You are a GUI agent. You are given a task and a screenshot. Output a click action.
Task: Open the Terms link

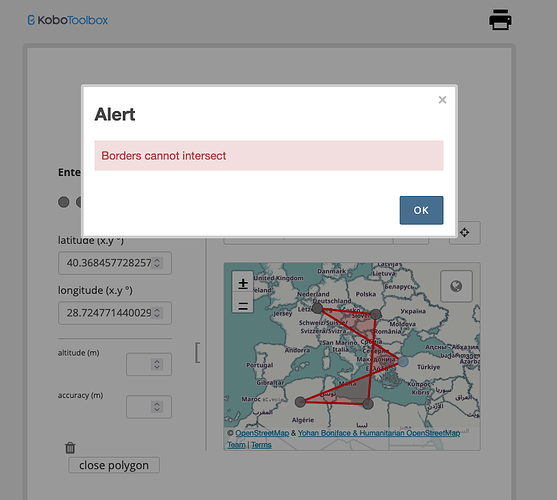261,445
